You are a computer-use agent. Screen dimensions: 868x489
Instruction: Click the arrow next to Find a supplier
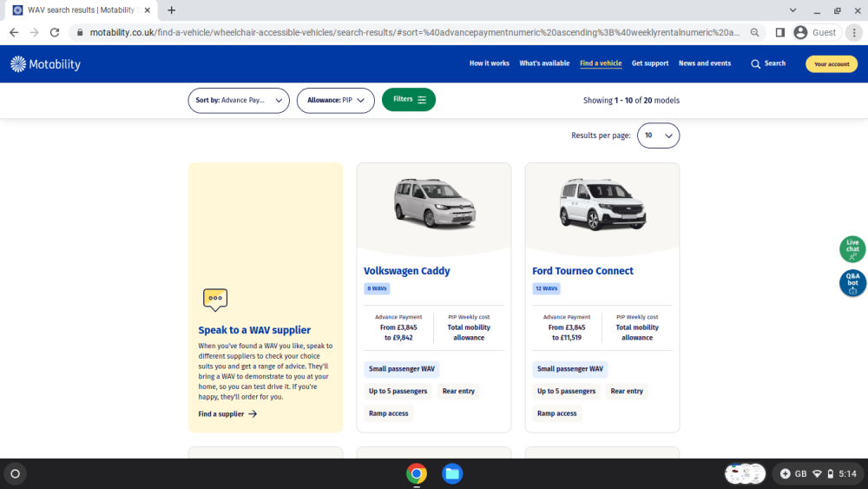click(253, 413)
